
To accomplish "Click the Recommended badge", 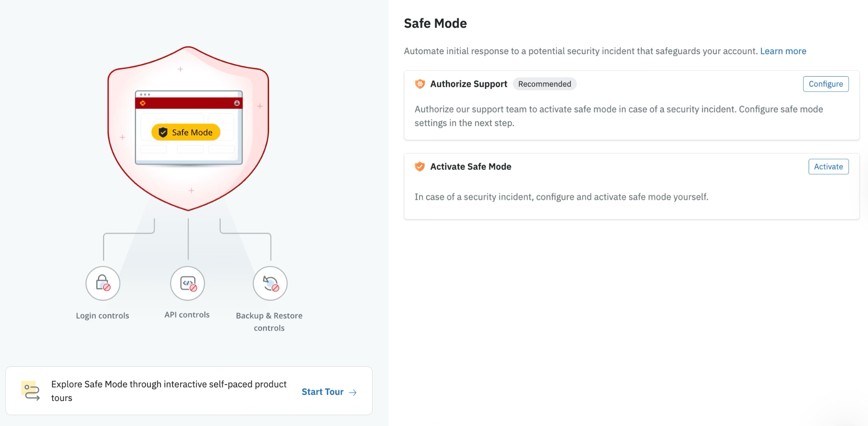I will [544, 84].
